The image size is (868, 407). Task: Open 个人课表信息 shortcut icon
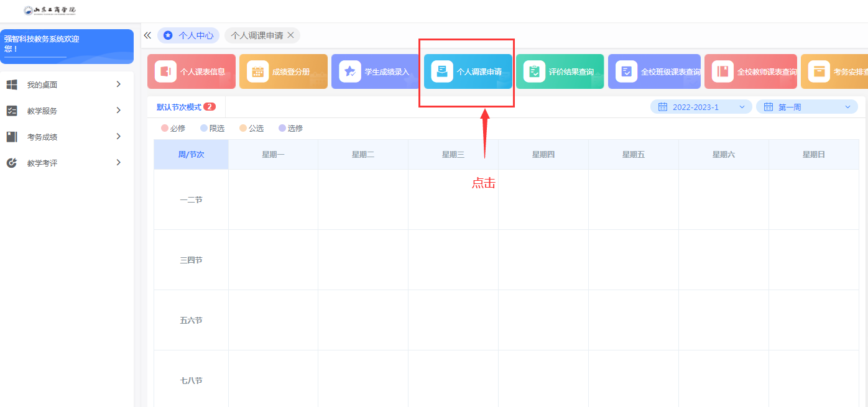coord(165,71)
